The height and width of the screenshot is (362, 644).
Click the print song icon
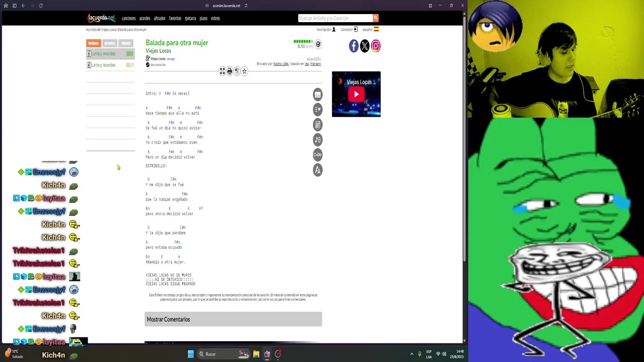(229, 71)
